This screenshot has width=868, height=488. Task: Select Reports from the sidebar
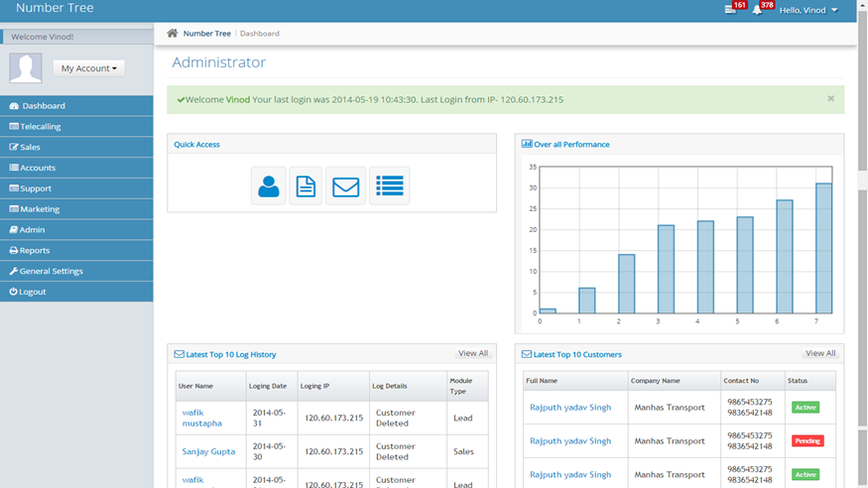point(77,250)
